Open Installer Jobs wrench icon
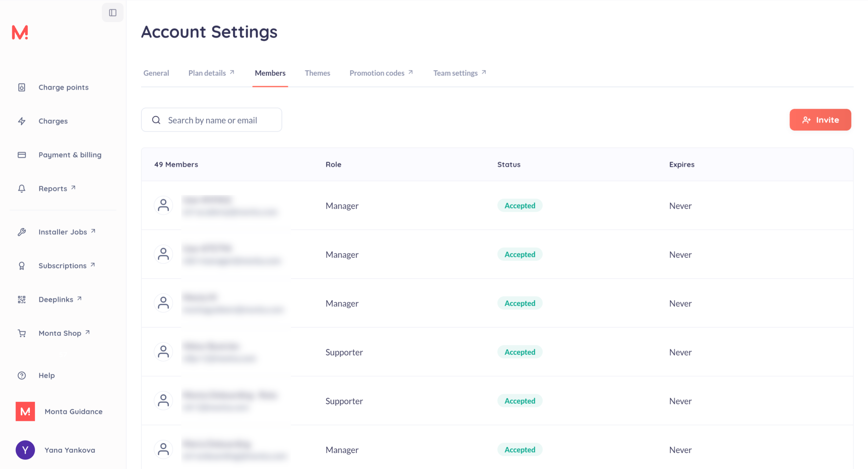This screenshot has width=868, height=469. click(22, 232)
